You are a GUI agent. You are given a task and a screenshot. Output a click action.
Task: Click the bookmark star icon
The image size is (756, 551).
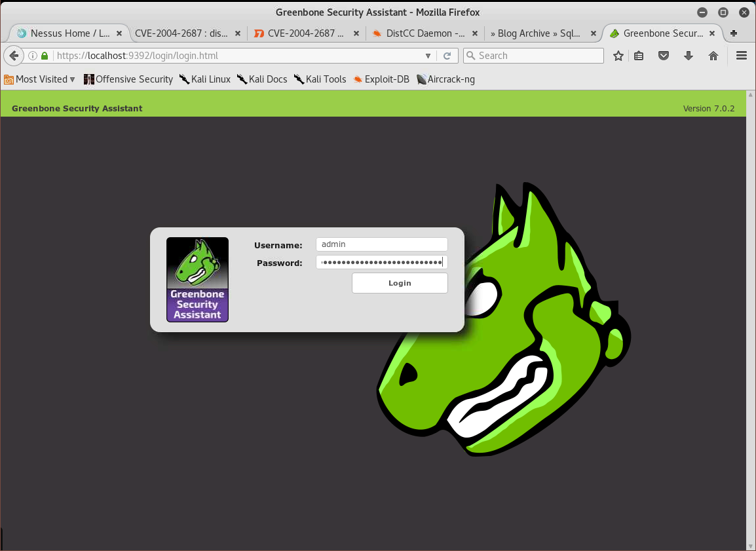618,56
